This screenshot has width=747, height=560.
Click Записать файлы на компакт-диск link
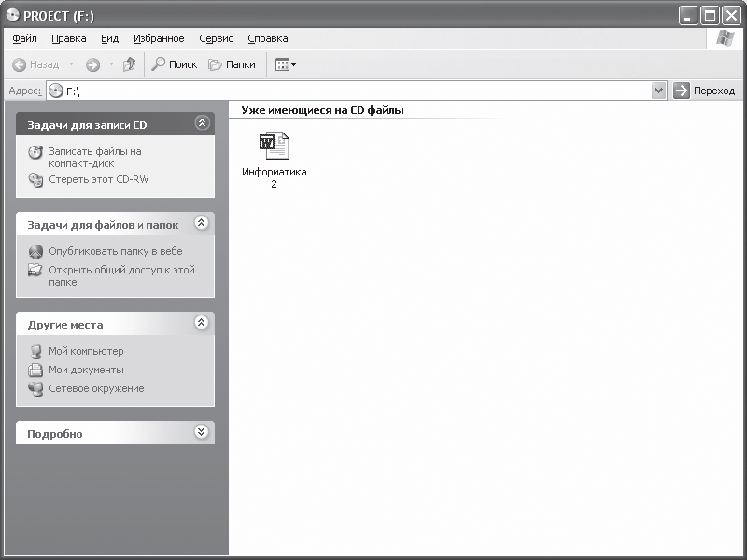(x=95, y=157)
